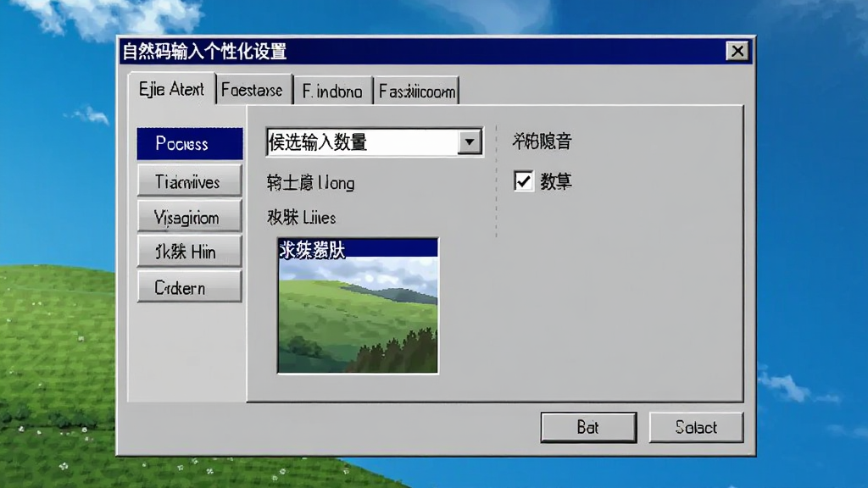Click the Bat button
This screenshot has width=868, height=488.
pos(588,427)
